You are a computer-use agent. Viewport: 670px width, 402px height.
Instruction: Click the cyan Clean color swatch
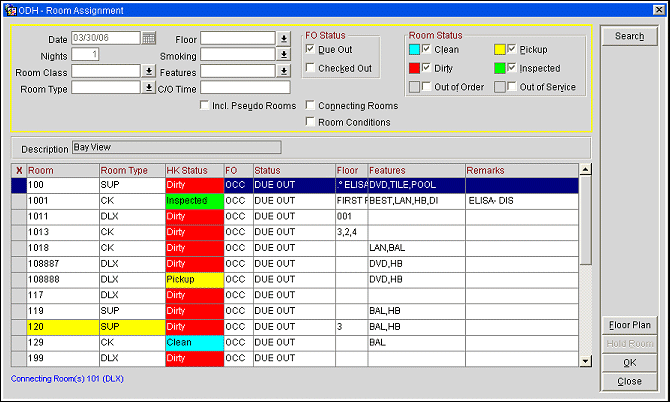[414, 49]
